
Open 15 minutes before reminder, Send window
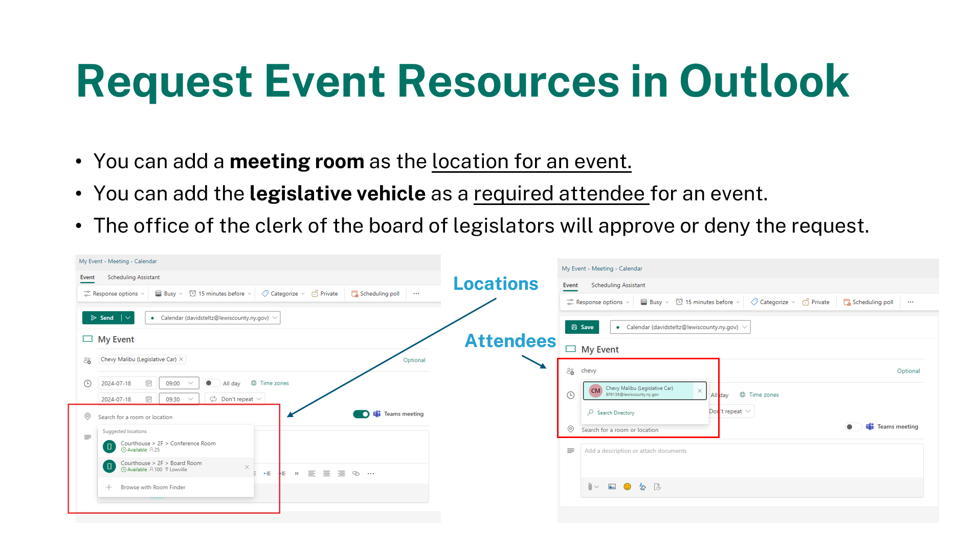pyautogui.click(x=220, y=293)
